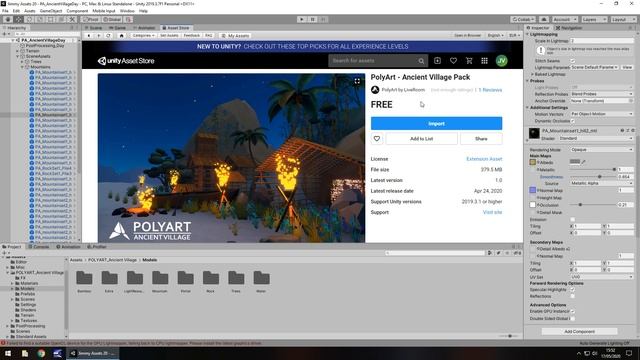Open Chrome from the taskbar
The height and width of the screenshot is (360, 640).
pos(41,353)
